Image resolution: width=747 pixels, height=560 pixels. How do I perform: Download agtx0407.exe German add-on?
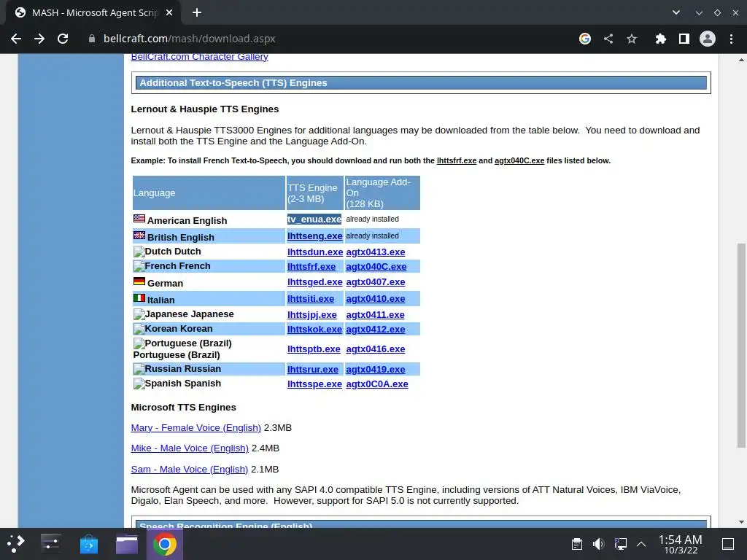(376, 282)
